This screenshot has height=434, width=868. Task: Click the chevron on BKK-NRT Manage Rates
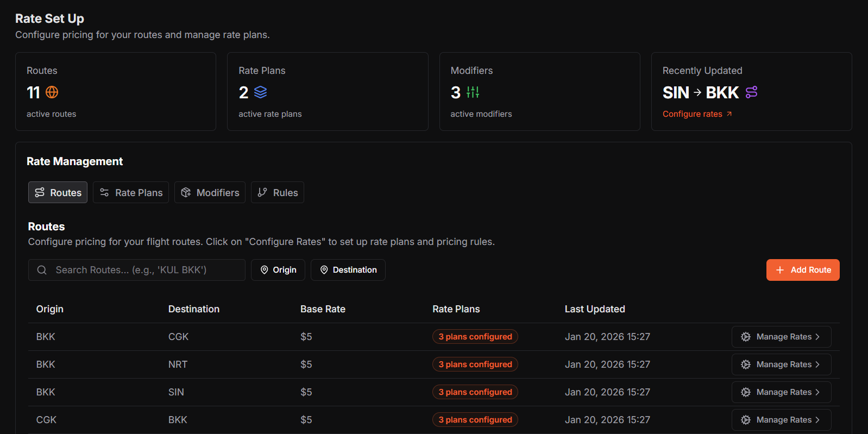[817, 364]
